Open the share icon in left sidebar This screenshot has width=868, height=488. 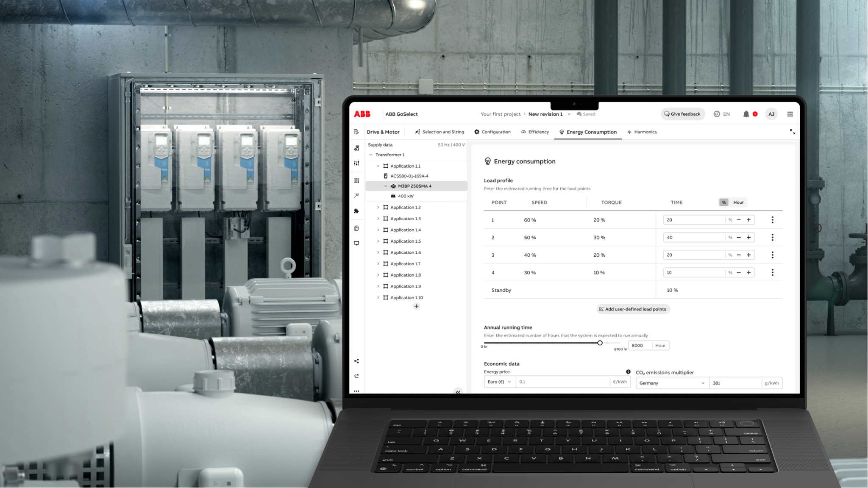[x=356, y=360]
